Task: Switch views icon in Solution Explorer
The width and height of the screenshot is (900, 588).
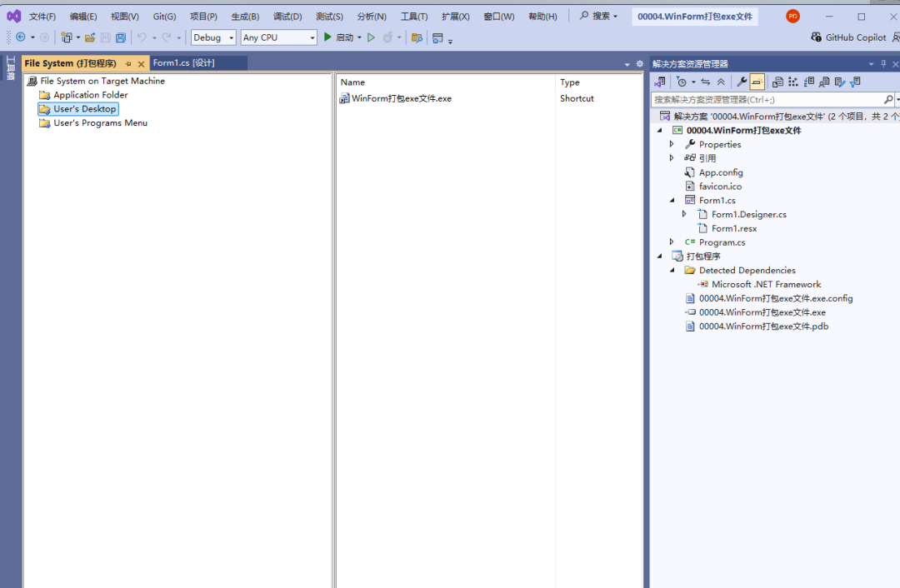Action: pos(660,82)
